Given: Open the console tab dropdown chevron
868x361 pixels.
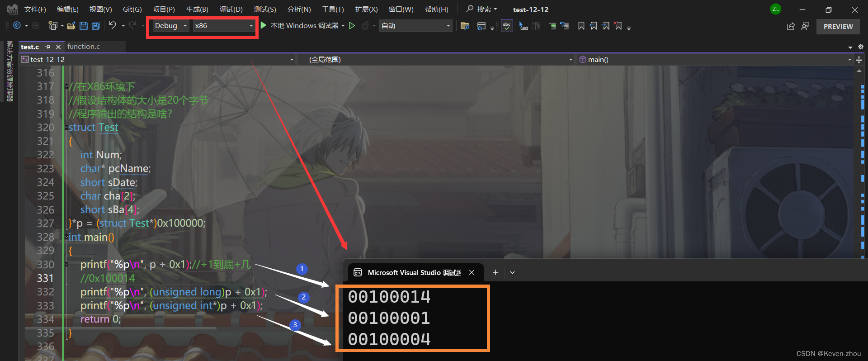Looking at the screenshot, I should pyautogui.click(x=512, y=272).
